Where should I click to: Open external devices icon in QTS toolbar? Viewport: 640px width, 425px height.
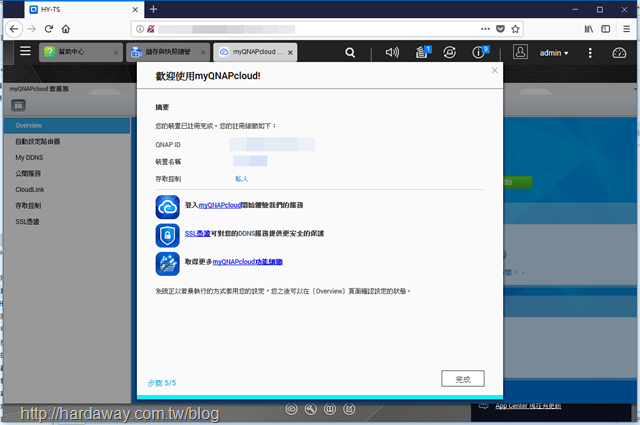click(x=449, y=52)
